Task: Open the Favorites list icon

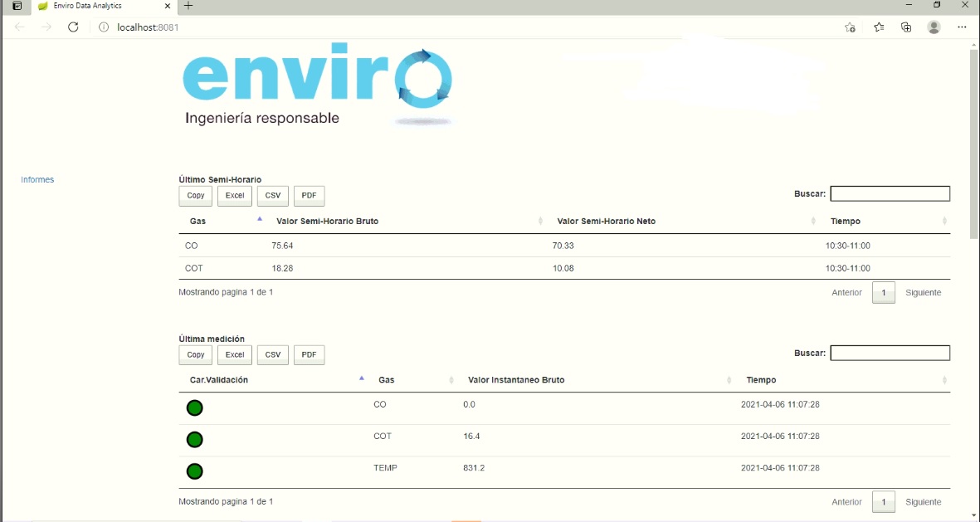Action: point(879,27)
